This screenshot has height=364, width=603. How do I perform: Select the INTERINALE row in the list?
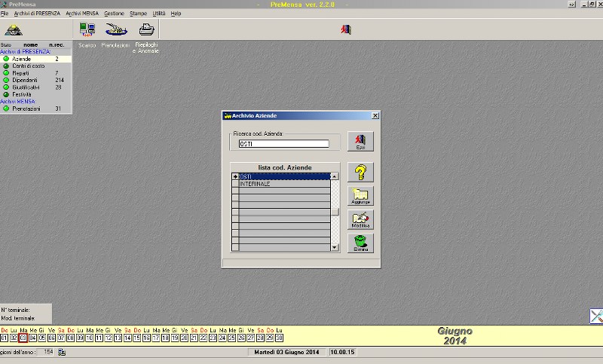[285, 184]
